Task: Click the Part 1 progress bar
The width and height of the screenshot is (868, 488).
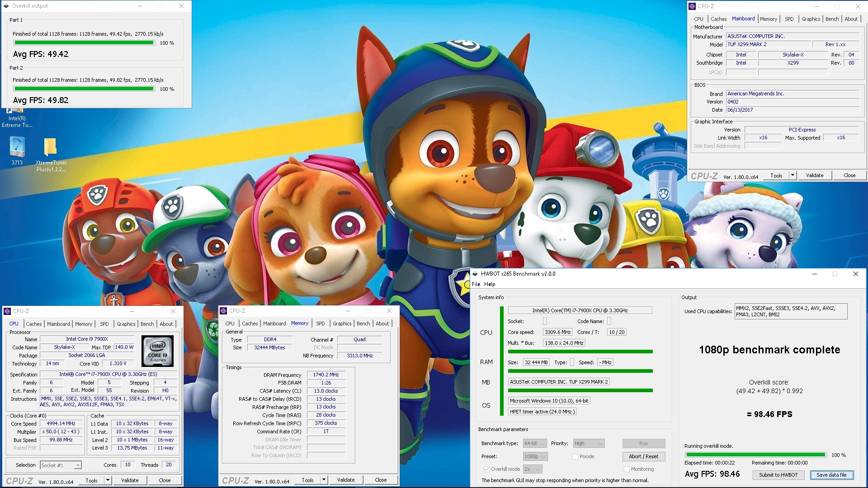Action: pos(84,43)
